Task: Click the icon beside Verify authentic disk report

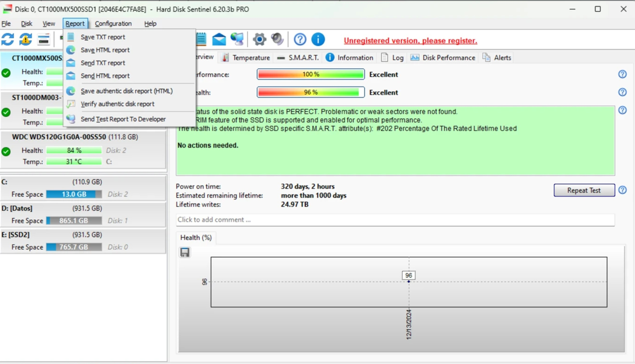Action: (x=71, y=104)
